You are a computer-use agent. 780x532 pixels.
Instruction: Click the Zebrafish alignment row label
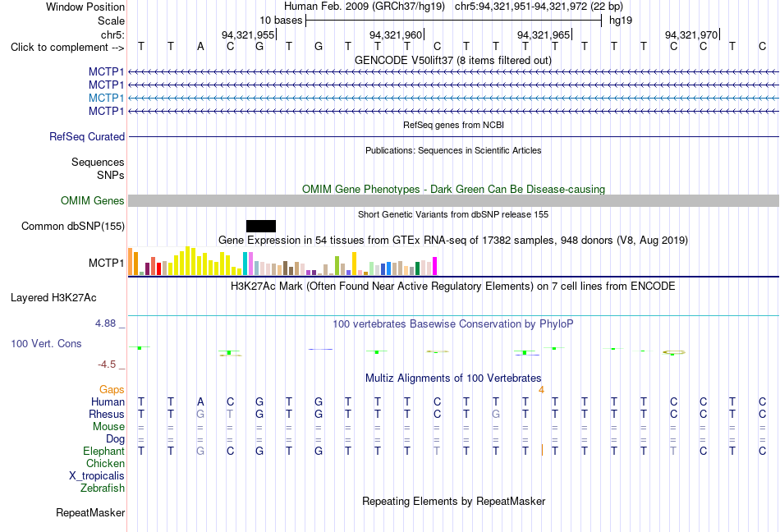point(103,488)
